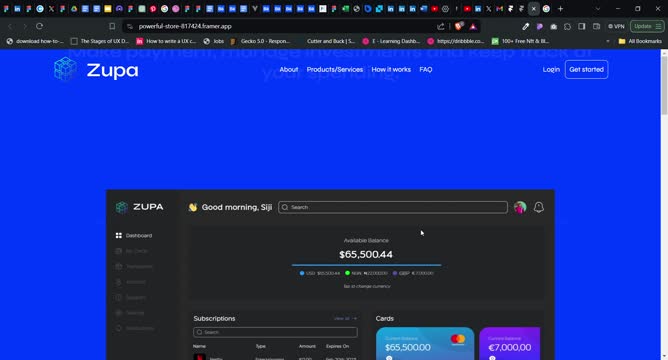Expand the tab search chevron in the title bar

click(598, 9)
